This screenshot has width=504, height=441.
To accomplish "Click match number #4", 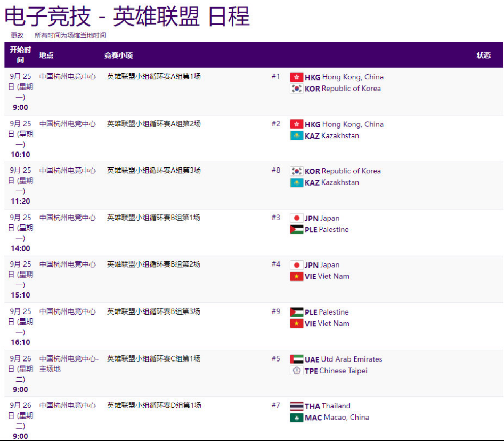I will pos(276,264).
